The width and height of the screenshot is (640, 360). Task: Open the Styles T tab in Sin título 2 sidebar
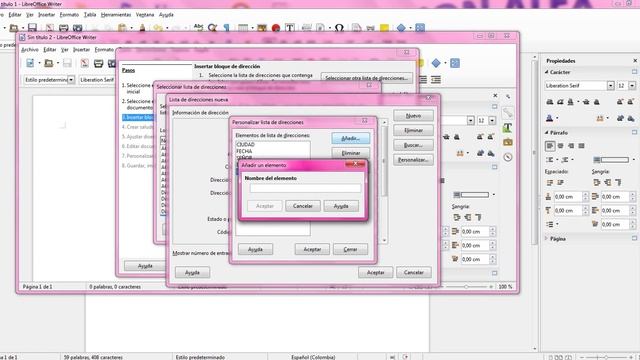[507, 128]
